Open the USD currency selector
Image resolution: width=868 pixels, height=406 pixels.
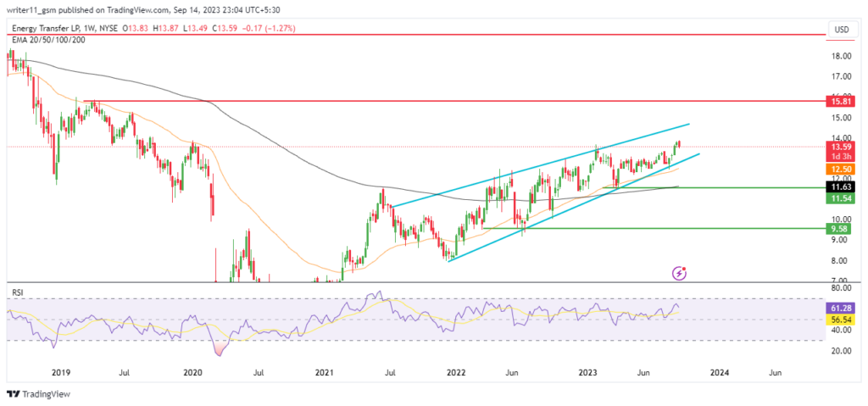click(x=842, y=28)
